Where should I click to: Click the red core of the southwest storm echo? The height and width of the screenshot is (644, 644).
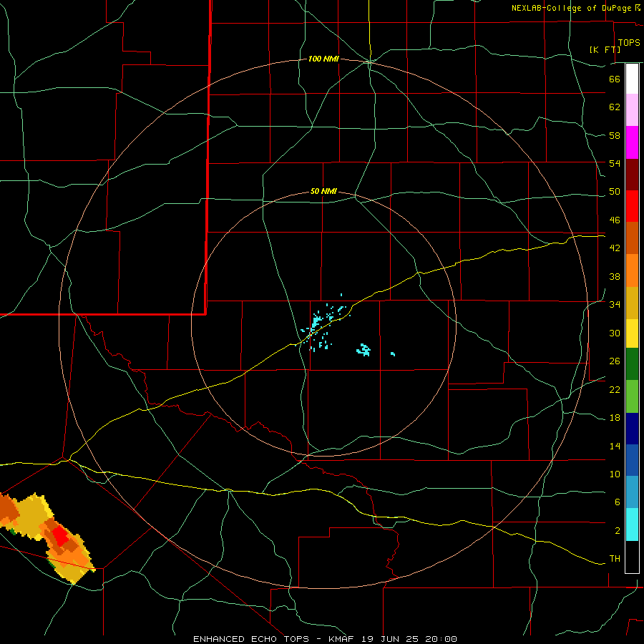pos(61,537)
